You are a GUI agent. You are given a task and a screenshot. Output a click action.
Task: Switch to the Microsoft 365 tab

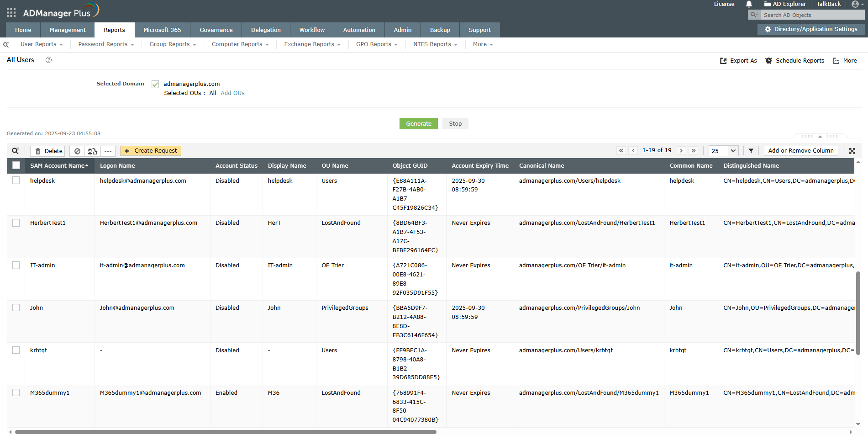[x=162, y=30]
